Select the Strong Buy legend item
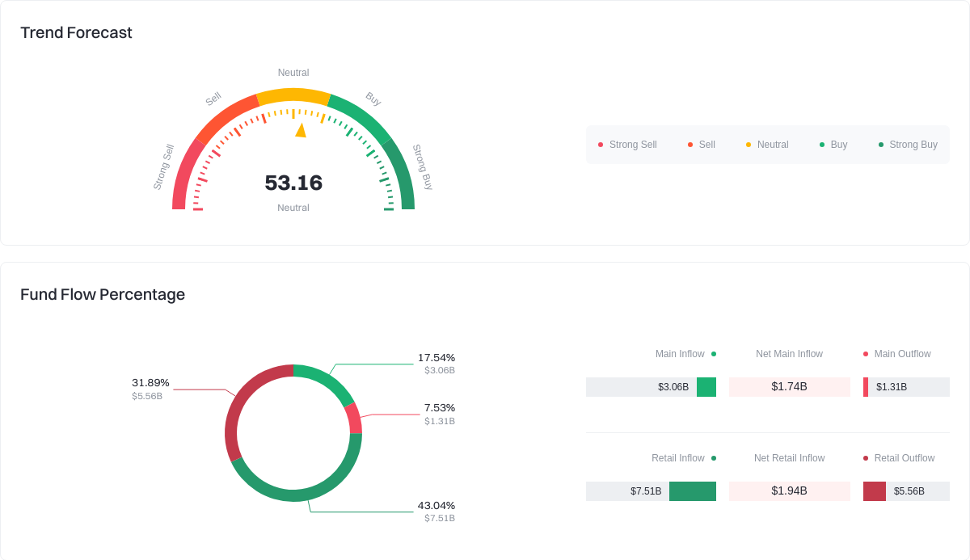The image size is (970, 560). [x=908, y=145]
